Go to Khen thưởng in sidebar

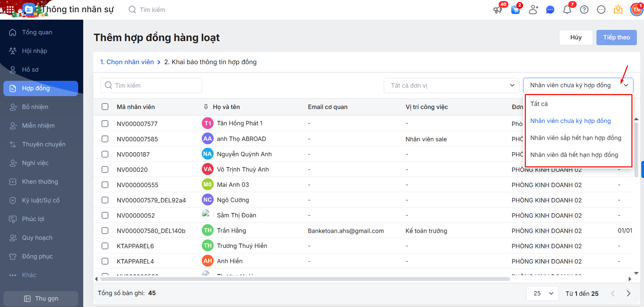[x=40, y=182]
